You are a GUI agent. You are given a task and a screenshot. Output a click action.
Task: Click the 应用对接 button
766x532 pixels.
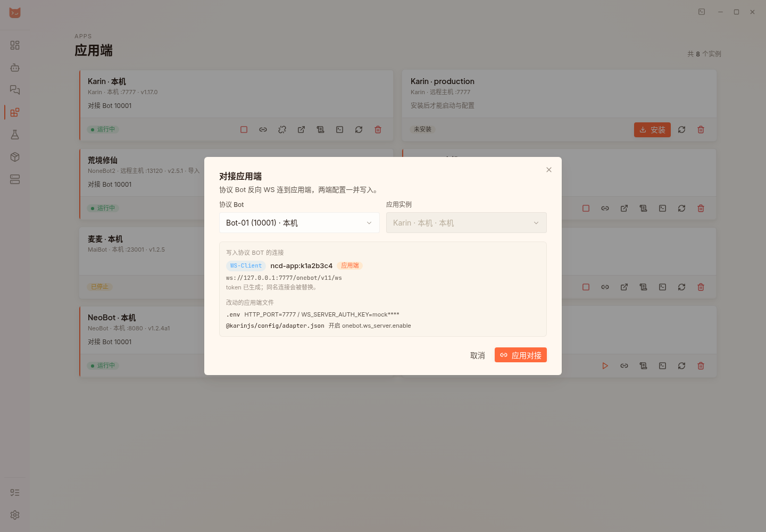[x=521, y=355]
